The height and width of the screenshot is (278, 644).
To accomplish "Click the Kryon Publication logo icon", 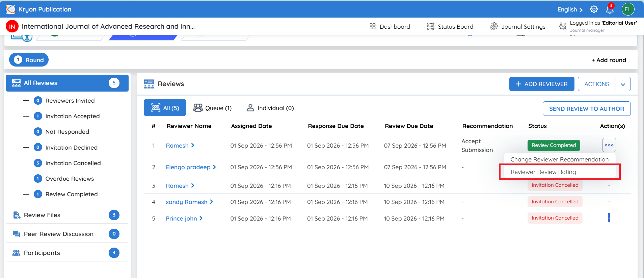I will [x=10, y=9].
